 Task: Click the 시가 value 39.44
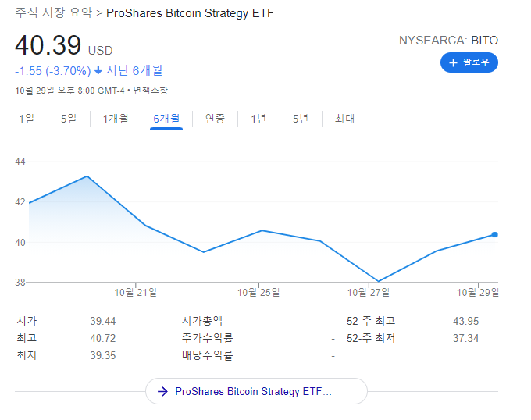(x=102, y=321)
